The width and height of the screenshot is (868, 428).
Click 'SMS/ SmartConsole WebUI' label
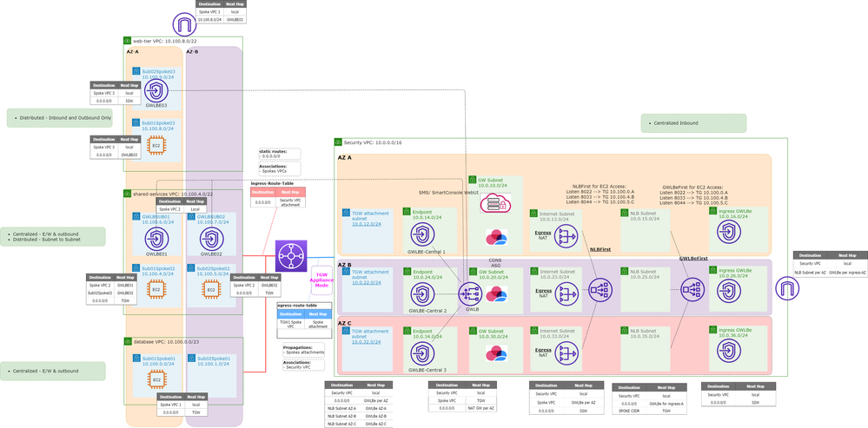click(x=448, y=193)
